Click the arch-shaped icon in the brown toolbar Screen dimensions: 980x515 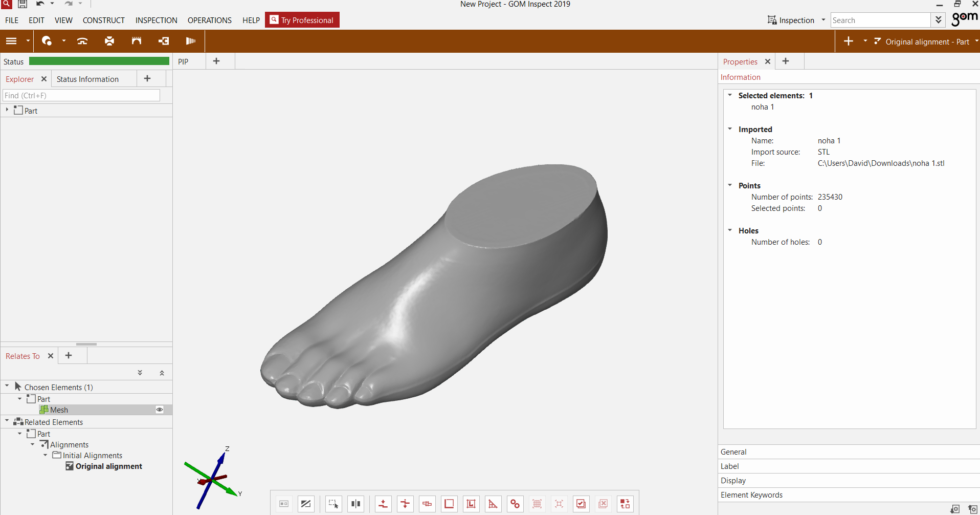[x=136, y=41]
